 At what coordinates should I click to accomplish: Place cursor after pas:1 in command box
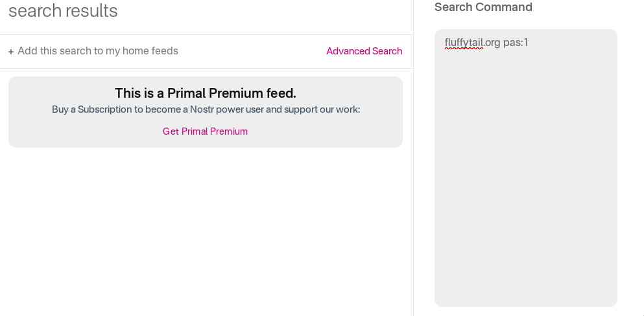pyautogui.click(x=529, y=43)
